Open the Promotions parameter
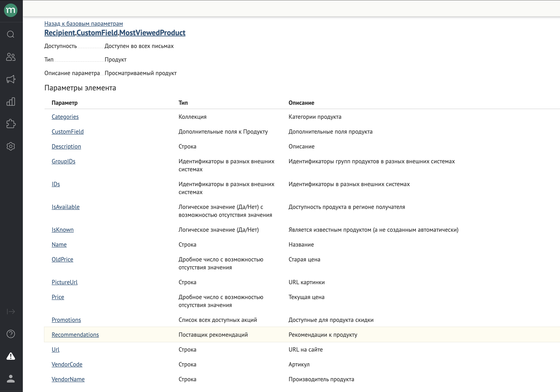 point(66,320)
